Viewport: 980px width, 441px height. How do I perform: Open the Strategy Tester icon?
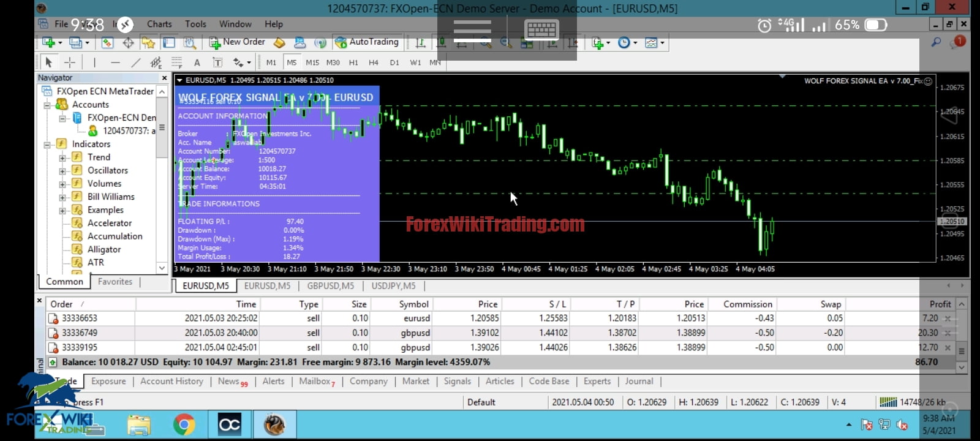189,42
